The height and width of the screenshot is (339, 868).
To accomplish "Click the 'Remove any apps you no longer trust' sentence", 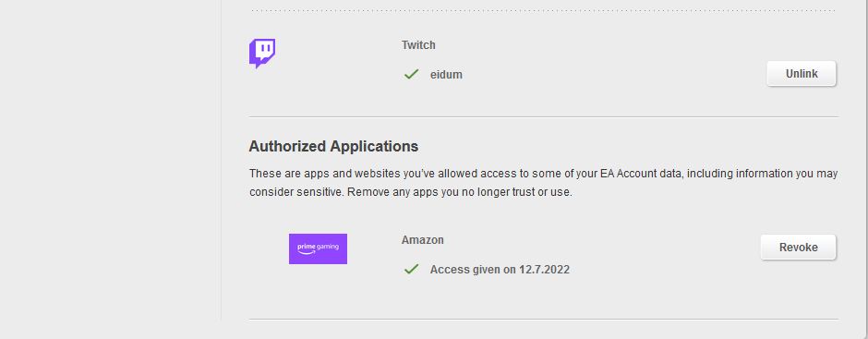I will click(x=460, y=193).
